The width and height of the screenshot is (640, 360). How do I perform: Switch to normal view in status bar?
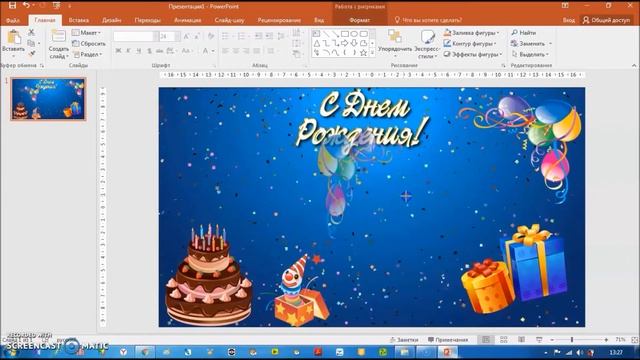click(x=486, y=340)
